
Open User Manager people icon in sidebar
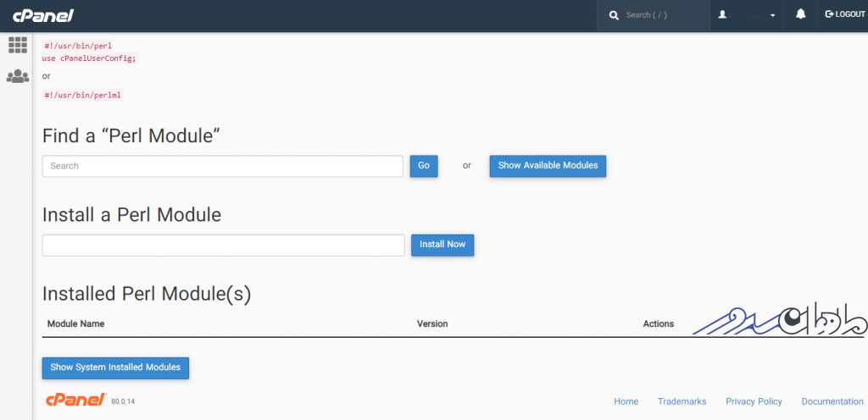(18, 76)
